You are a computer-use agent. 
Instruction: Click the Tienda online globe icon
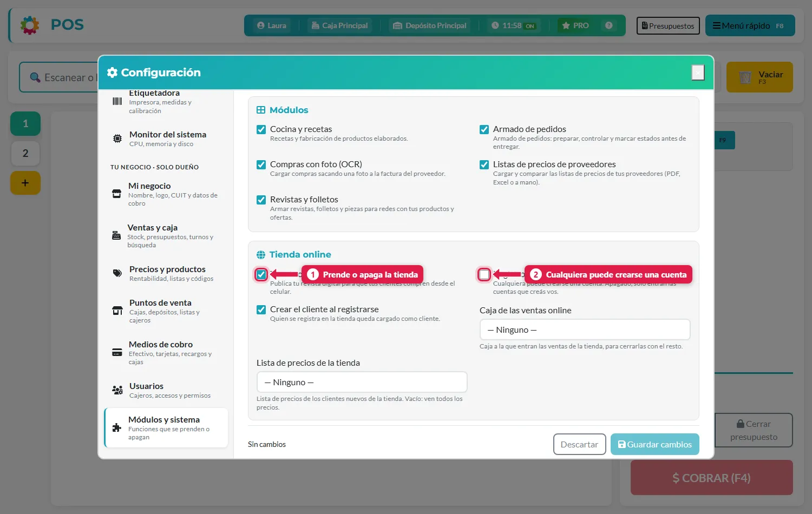pos(261,255)
